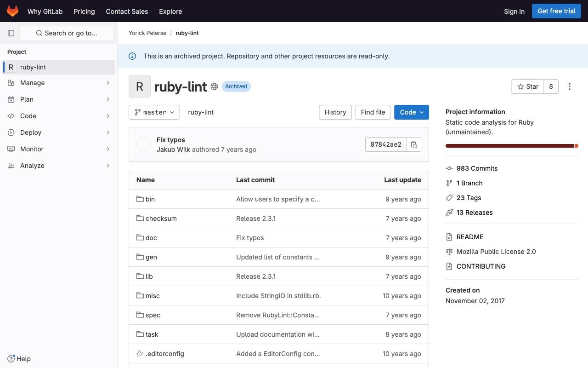Click the task folder icon
588x368 pixels.
(140, 334)
